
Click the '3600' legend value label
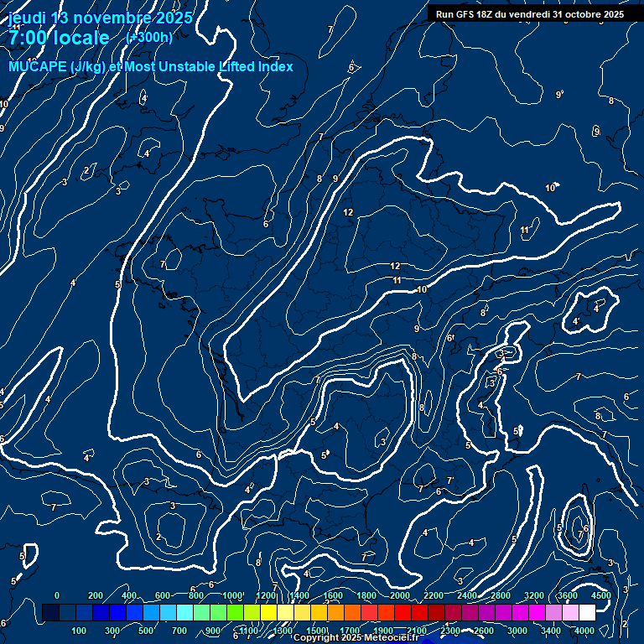tap(568, 595)
